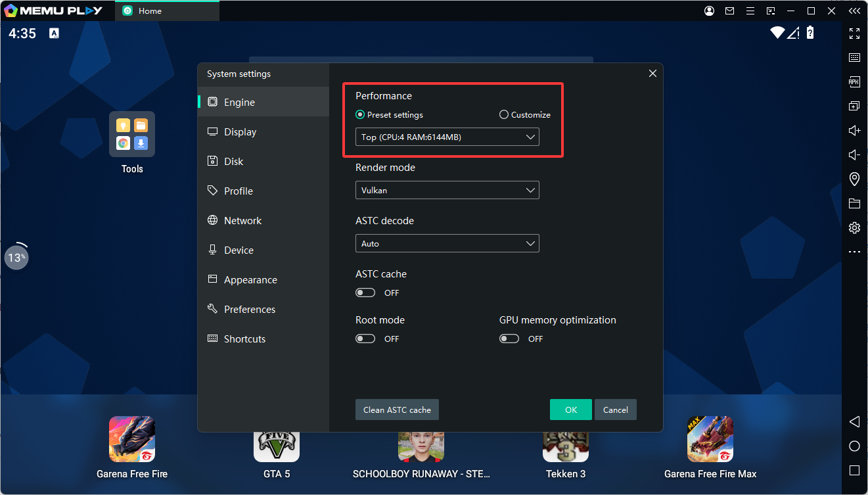
Task: Toggle GPU memory optimization on
Action: 509,339
